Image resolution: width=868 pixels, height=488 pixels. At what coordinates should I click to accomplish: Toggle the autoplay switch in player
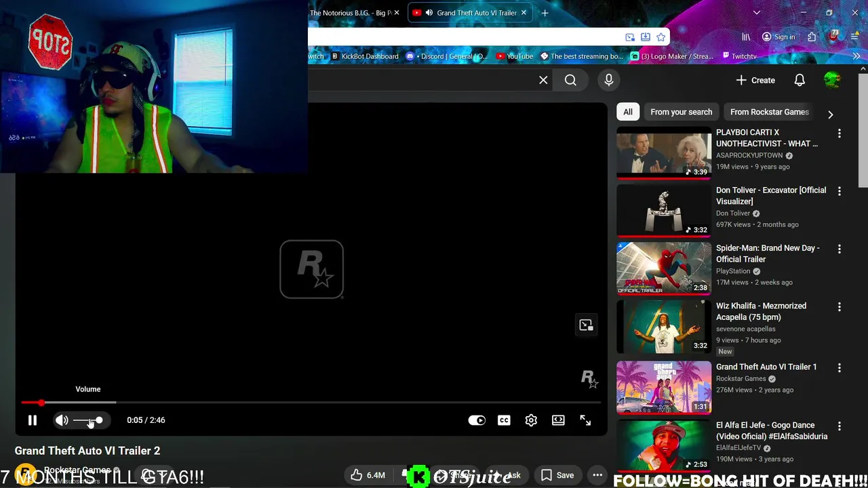[477, 420]
